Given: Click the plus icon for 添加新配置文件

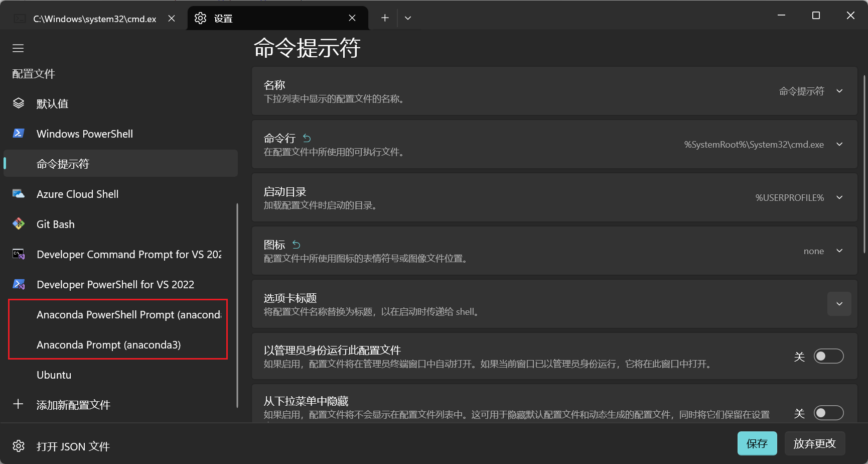Looking at the screenshot, I should coord(18,404).
